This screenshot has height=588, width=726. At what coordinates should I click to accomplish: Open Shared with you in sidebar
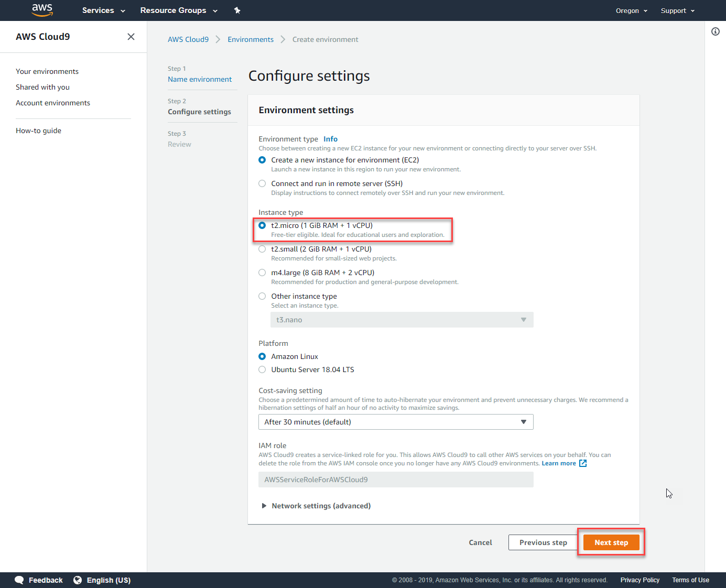coord(42,87)
